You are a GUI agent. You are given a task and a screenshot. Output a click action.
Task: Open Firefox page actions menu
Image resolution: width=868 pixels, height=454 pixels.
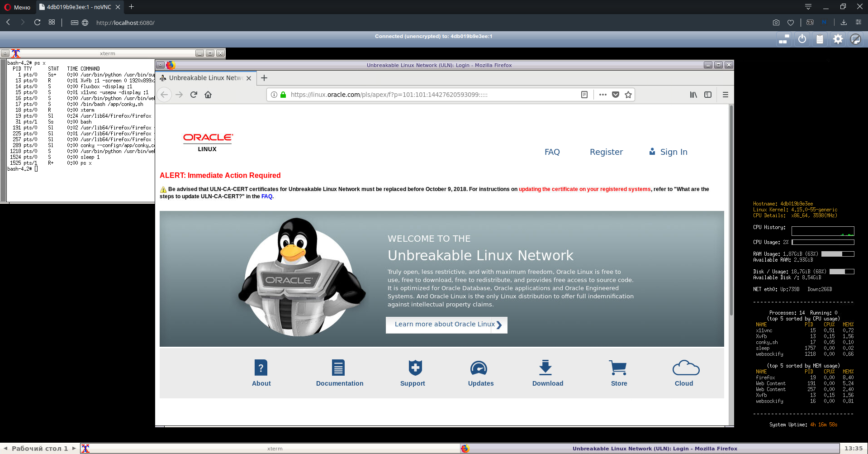click(x=602, y=95)
